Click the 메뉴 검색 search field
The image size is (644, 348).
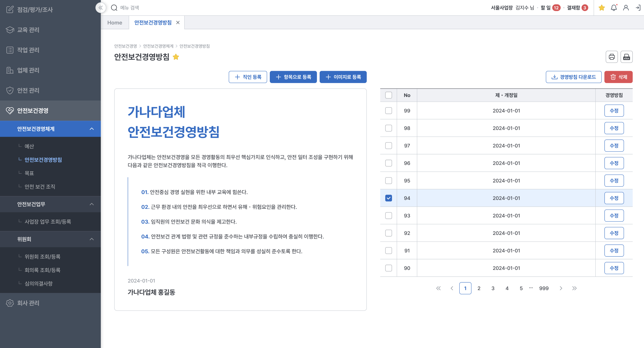point(129,8)
